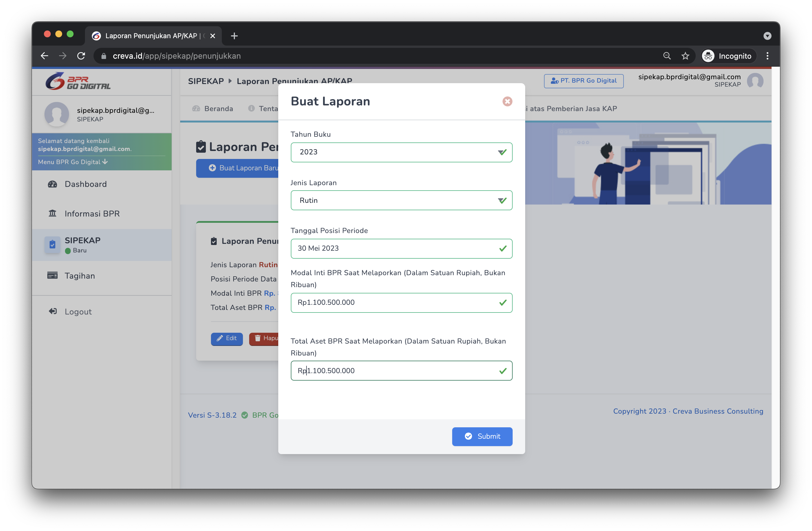Click the SIPEKAP breadcrumb

pyautogui.click(x=206, y=81)
